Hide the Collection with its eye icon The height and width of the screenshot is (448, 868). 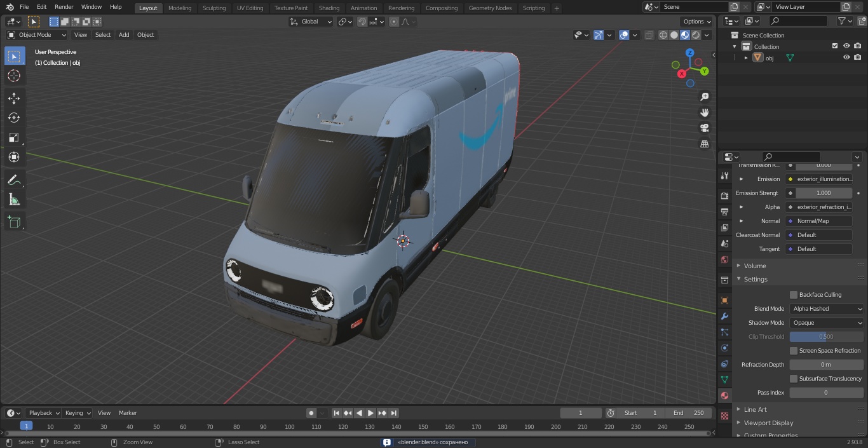[x=846, y=46]
